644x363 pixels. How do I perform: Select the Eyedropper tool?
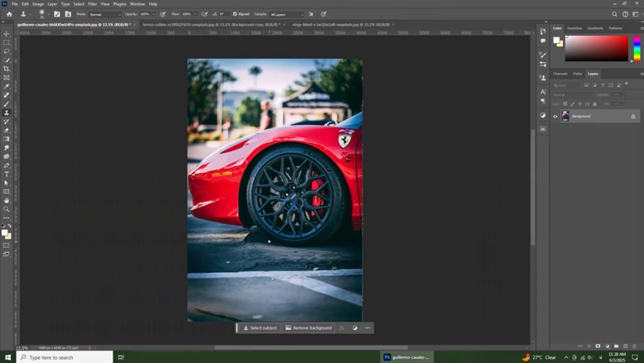tap(6, 86)
